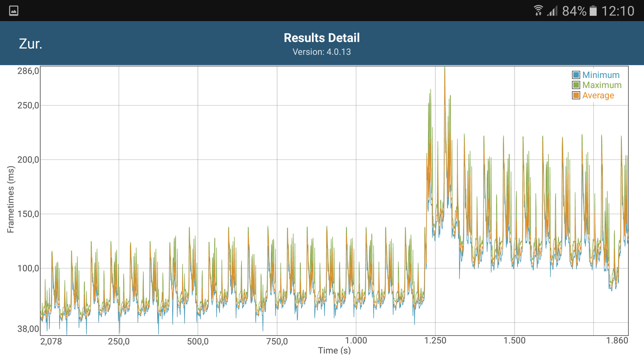Tap the 1.250 tick on time axis
The image size is (644, 362).
click(x=435, y=341)
